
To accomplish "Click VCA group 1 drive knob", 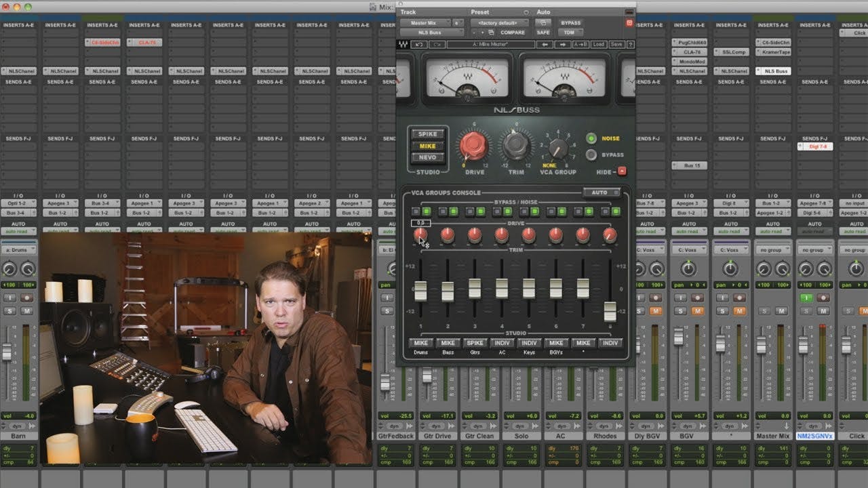I will point(420,235).
